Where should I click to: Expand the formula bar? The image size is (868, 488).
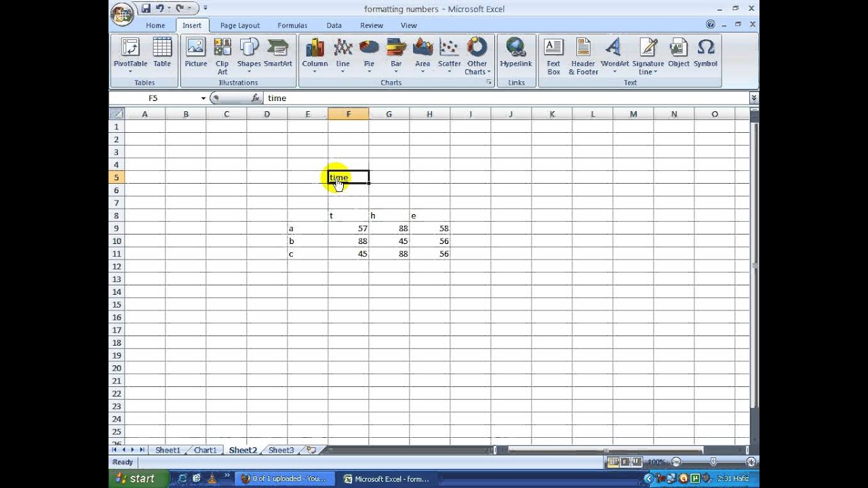point(754,98)
